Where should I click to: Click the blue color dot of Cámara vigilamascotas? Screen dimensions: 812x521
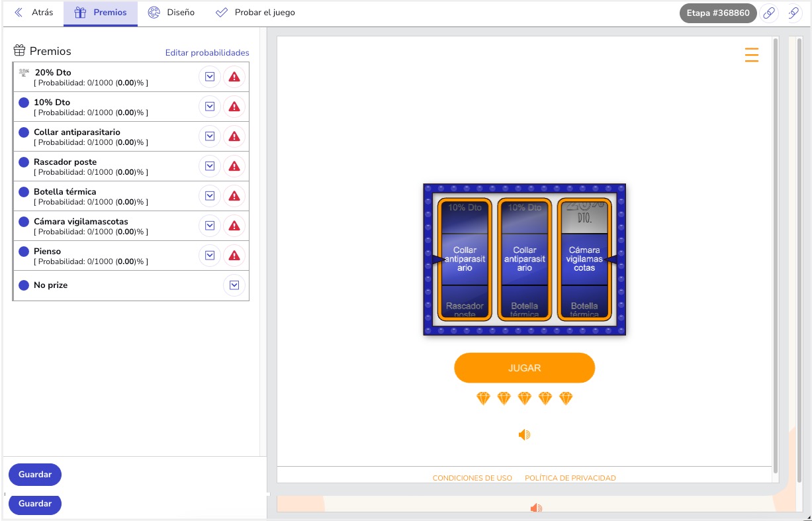[24, 222]
